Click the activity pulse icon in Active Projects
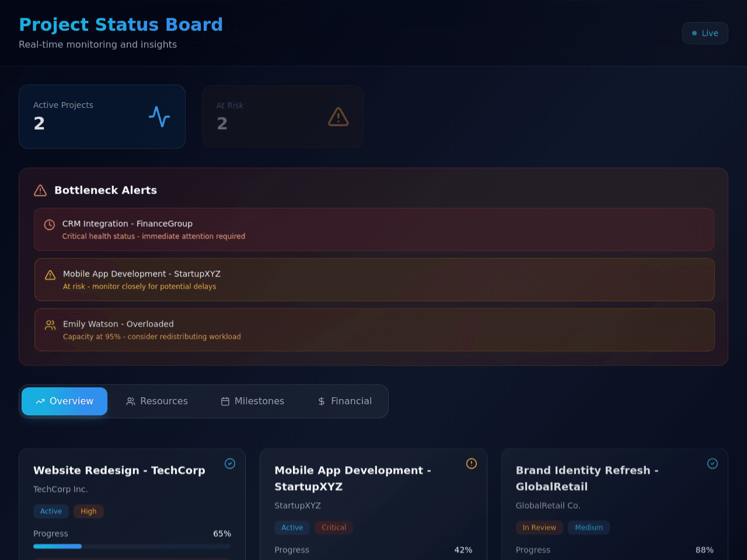 159,117
